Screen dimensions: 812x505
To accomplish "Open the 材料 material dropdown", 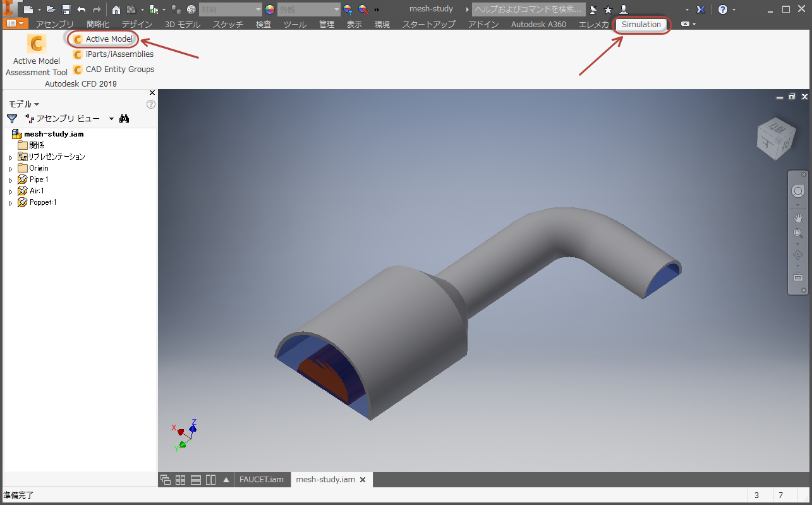I will coord(231,9).
